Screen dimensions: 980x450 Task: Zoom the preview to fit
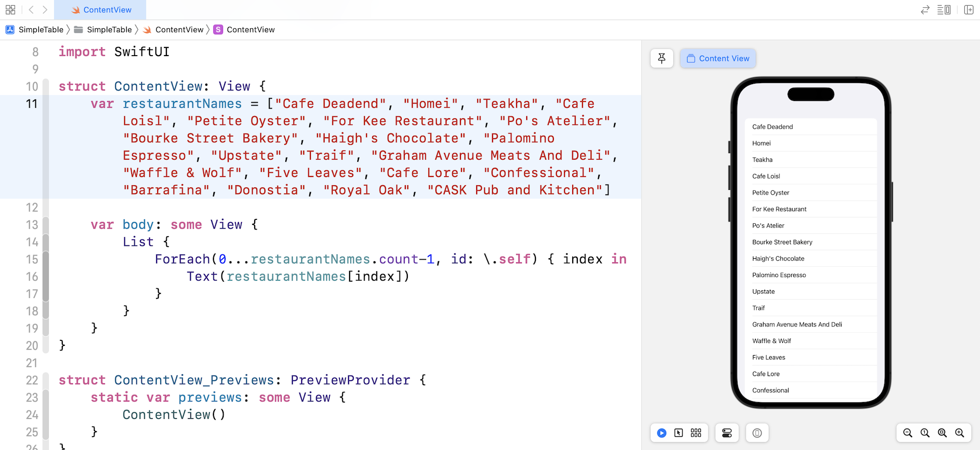pos(942,433)
